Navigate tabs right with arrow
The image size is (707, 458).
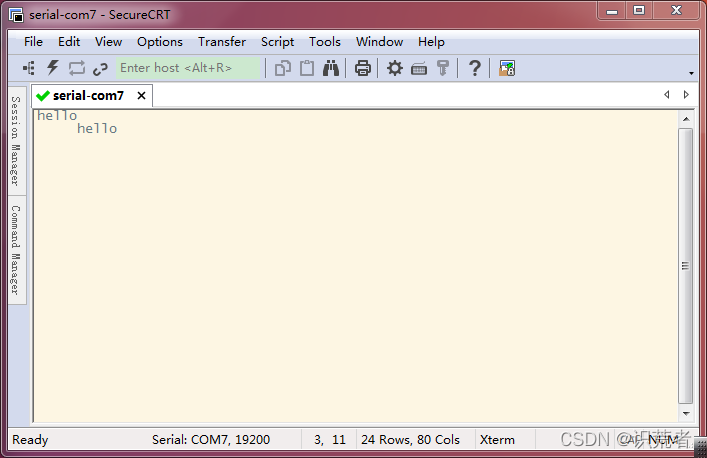tap(686, 95)
